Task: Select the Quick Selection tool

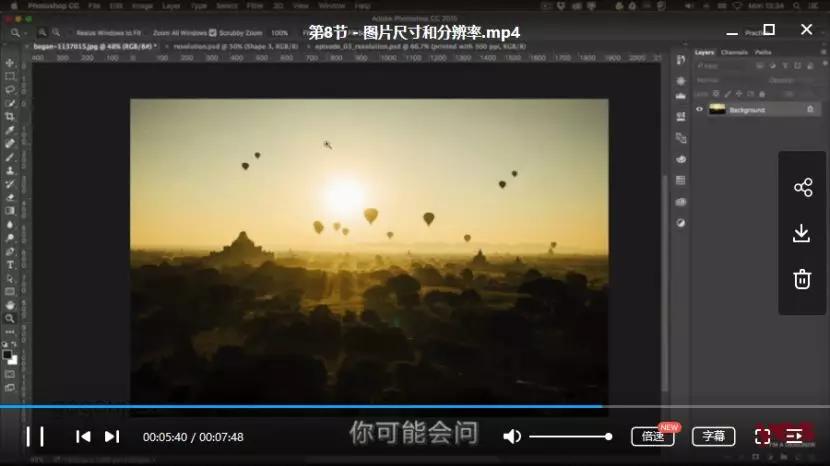Action: click(10, 103)
